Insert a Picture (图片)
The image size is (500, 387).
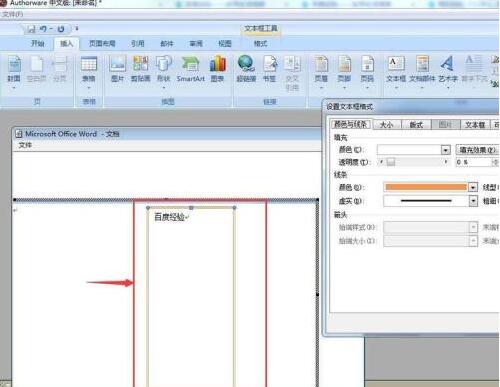tap(117, 69)
